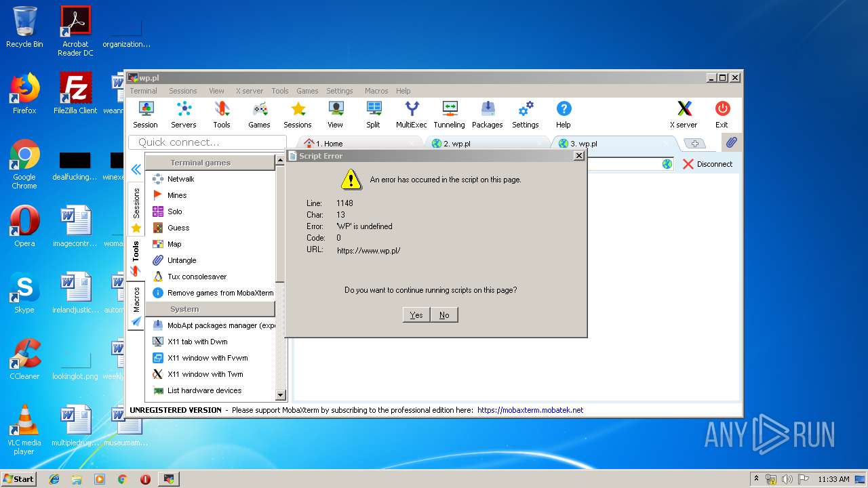Open the Packages toolbar icon
The width and height of the screenshot is (868, 488).
coord(488,115)
